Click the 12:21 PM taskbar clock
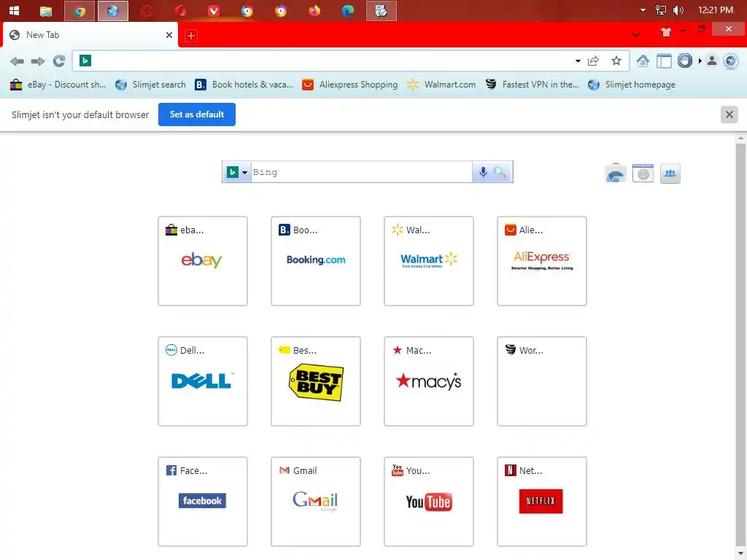 click(715, 10)
